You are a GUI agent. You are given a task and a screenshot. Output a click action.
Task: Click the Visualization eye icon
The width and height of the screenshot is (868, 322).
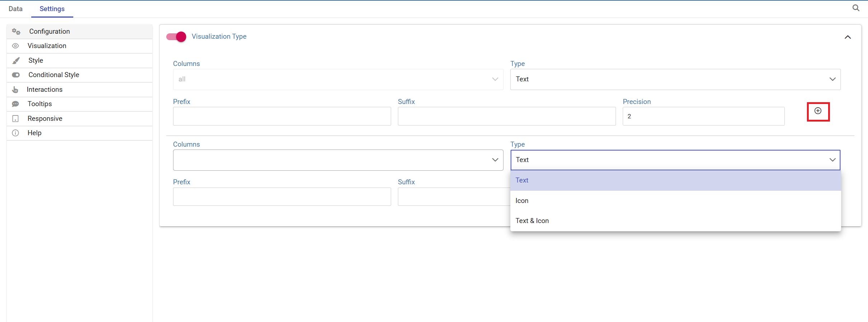15,46
